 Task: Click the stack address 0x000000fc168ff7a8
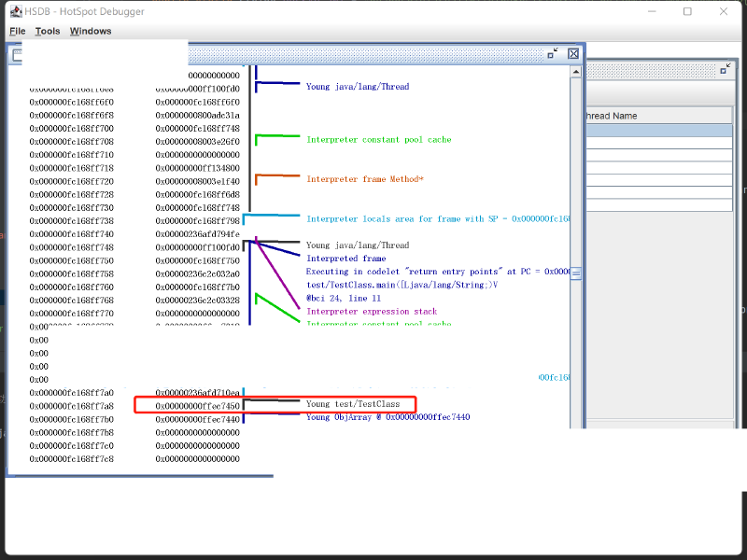(71, 406)
